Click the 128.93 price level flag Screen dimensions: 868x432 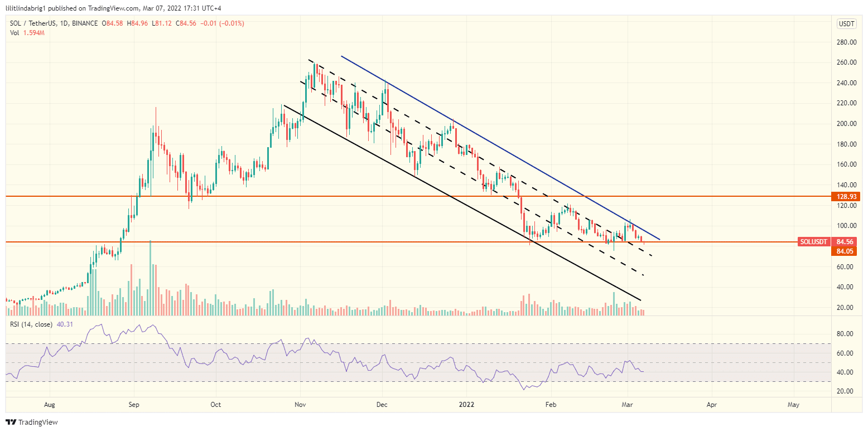847,197
